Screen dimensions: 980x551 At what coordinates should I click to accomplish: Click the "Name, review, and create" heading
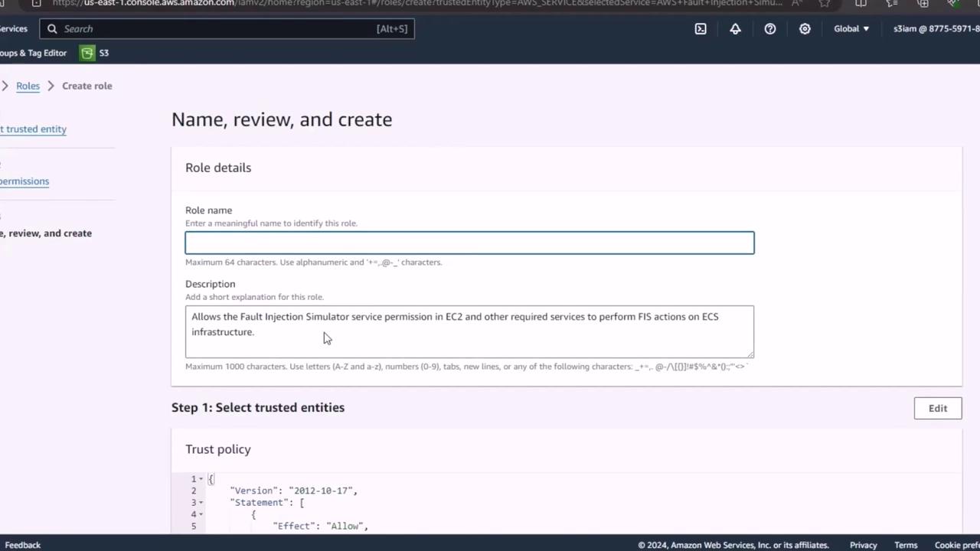click(x=282, y=119)
